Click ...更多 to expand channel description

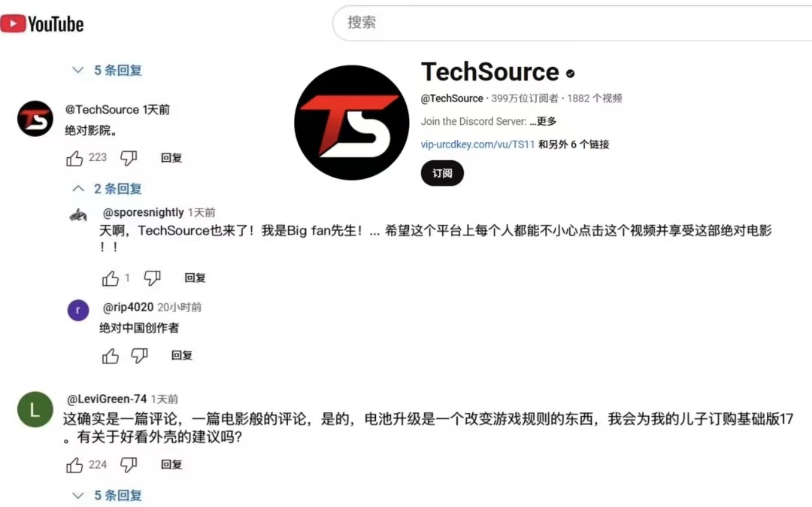coord(543,121)
